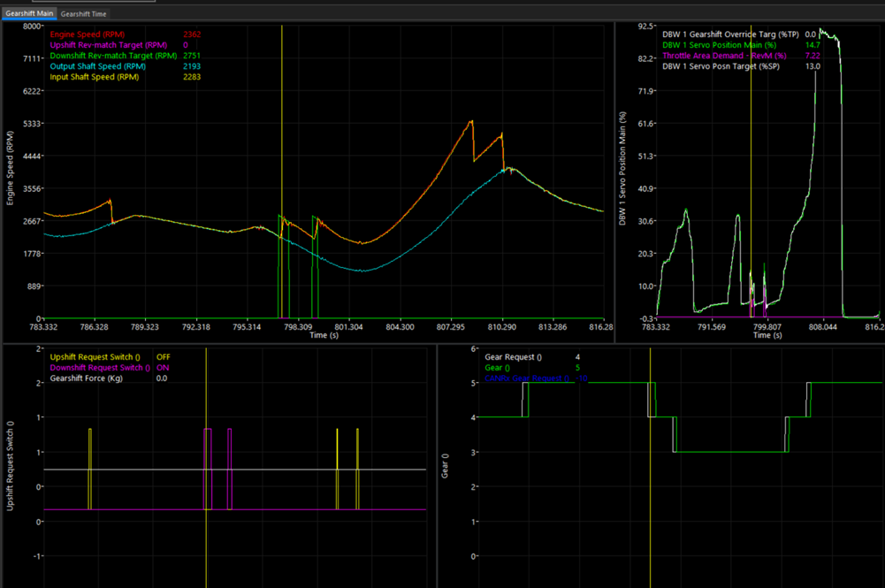Click Upshift Request Switch value OFF
885x588 pixels.
[163, 357]
